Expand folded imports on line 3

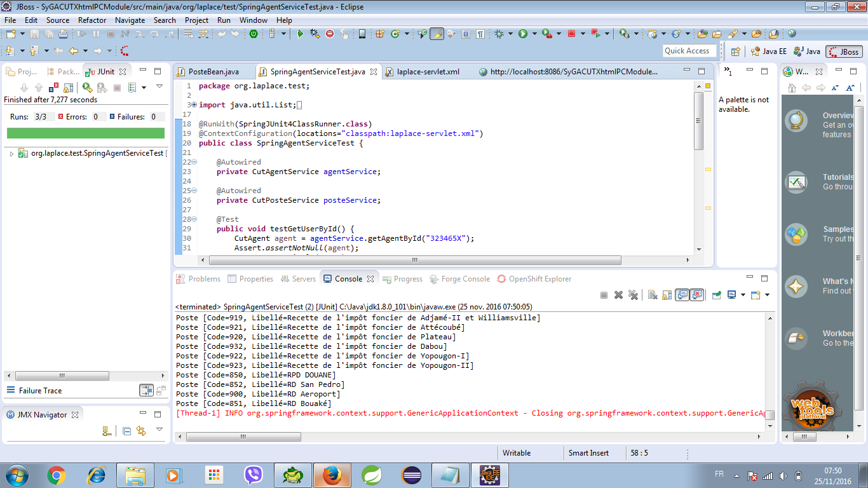click(194, 105)
